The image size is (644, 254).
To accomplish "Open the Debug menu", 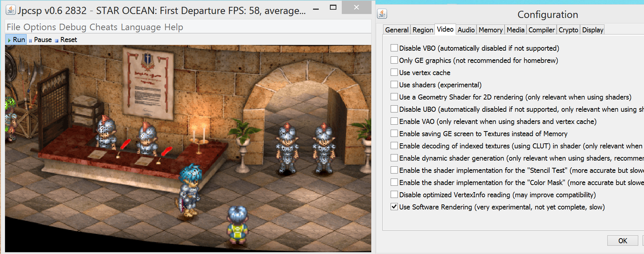I will 73,27.
